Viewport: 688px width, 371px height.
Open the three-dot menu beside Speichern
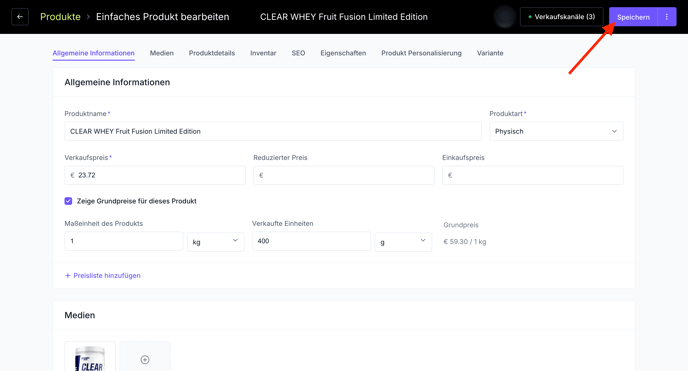tap(666, 17)
